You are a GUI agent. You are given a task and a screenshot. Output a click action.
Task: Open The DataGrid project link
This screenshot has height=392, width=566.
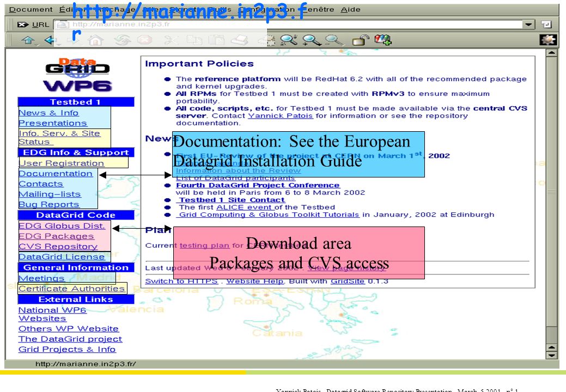pos(70,339)
